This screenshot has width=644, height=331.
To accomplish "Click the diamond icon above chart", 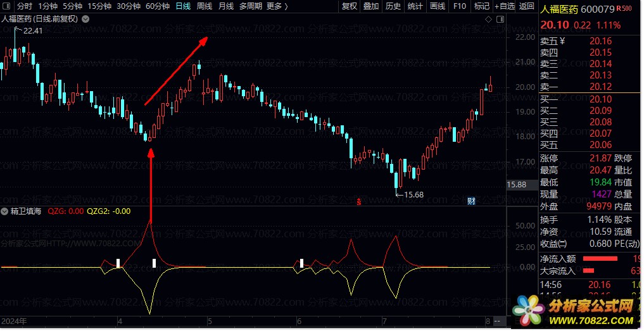I will point(488,19).
